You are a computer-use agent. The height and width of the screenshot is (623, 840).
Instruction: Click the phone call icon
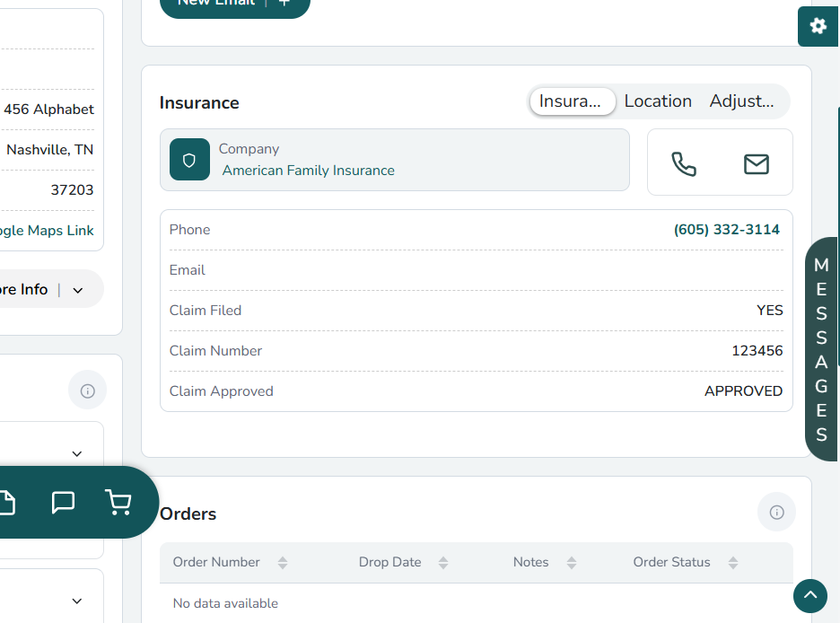(x=684, y=163)
